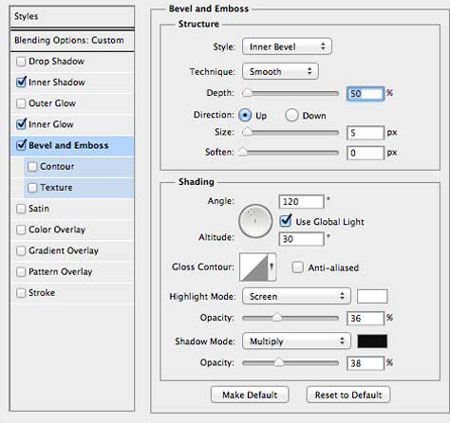
Task: Click the Size value input field
Action: point(365,133)
